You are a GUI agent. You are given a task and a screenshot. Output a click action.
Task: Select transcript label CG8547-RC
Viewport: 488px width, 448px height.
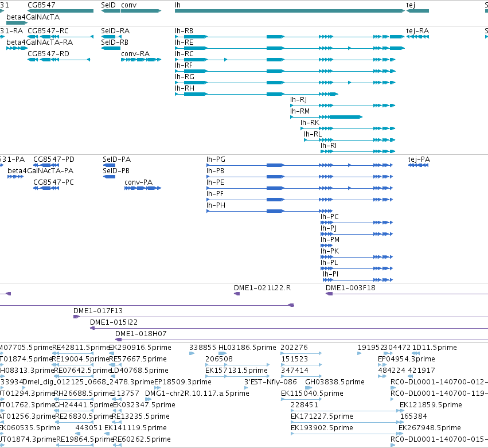48,31
